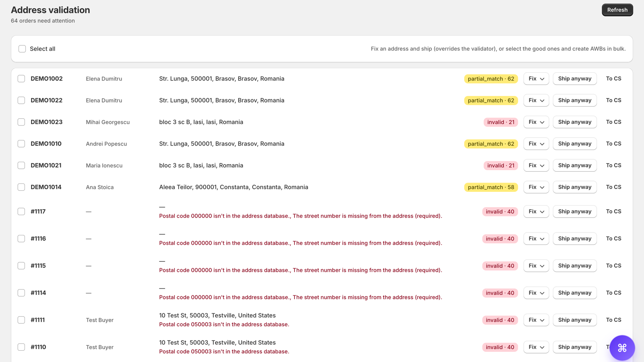Click the order number DEMO1014
The image size is (644, 362).
point(46,187)
